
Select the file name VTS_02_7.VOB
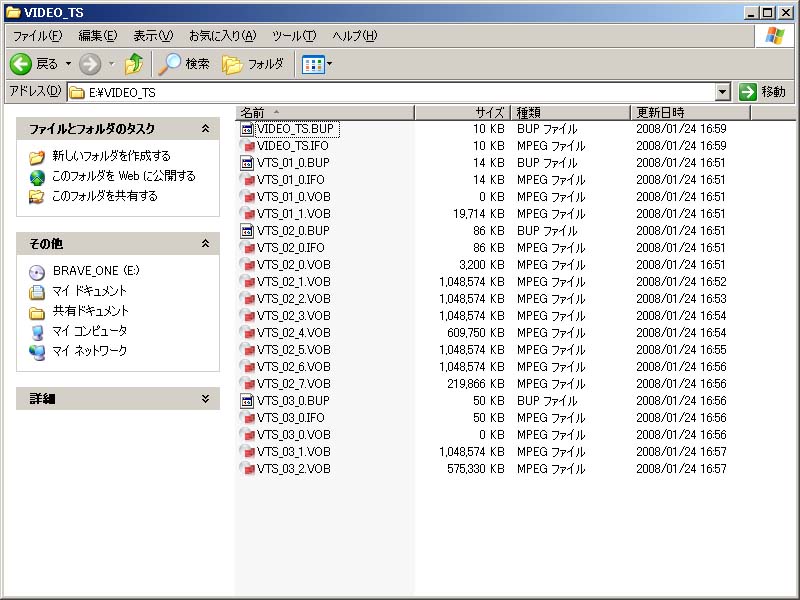click(293, 384)
